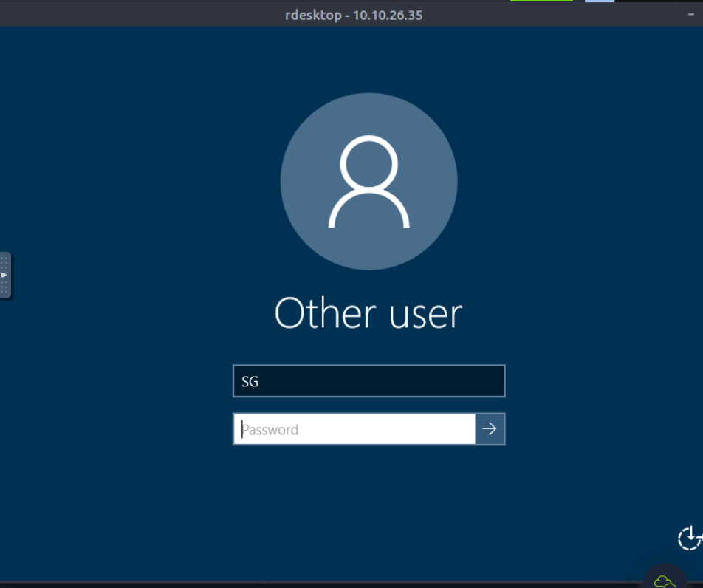The width and height of the screenshot is (703, 588).
Task: Click the green cloud icon in corner
Action: tap(665, 581)
